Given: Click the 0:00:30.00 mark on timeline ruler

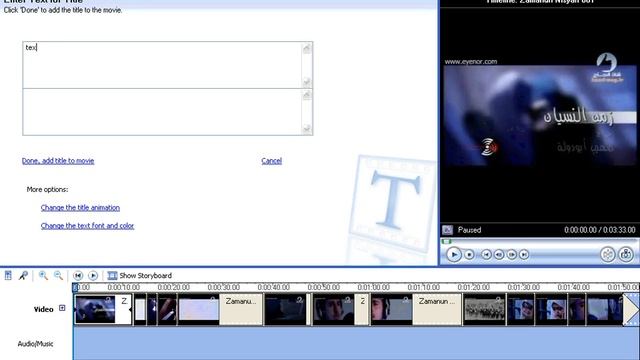Looking at the screenshot, I should (223, 287).
